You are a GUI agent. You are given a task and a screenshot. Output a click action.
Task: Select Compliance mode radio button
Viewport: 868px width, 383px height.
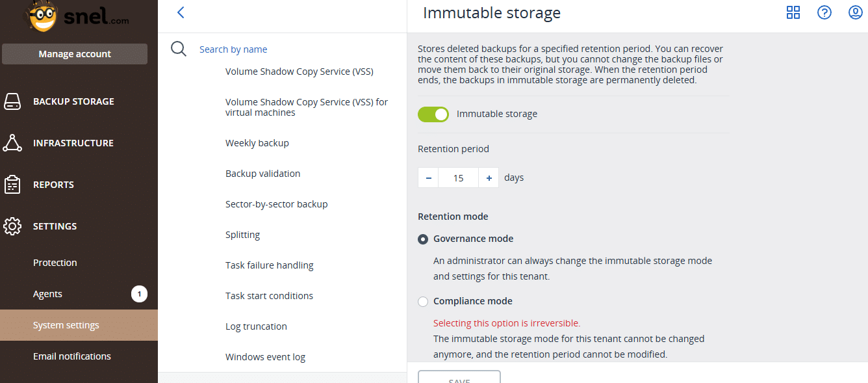click(x=423, y=302)
